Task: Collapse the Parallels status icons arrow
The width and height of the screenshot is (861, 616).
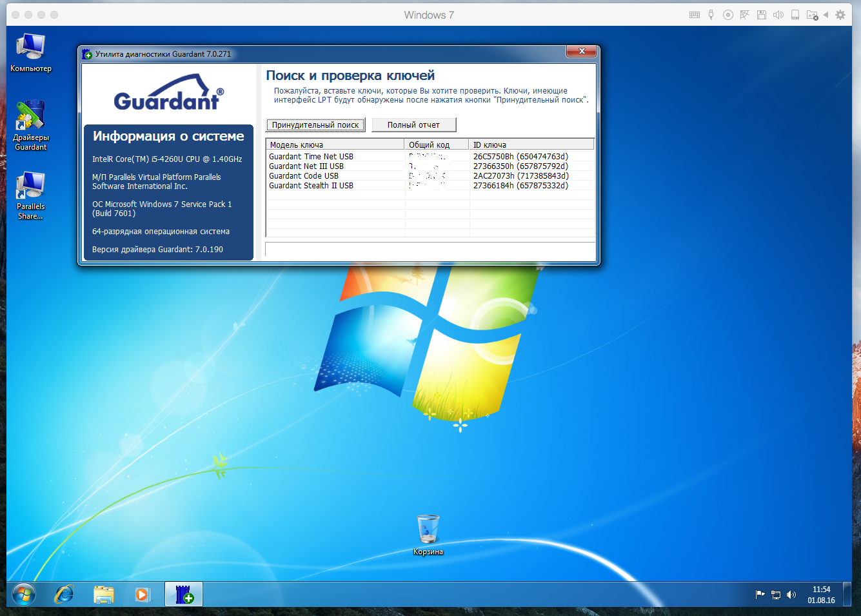Action: [x=826, y=15]
